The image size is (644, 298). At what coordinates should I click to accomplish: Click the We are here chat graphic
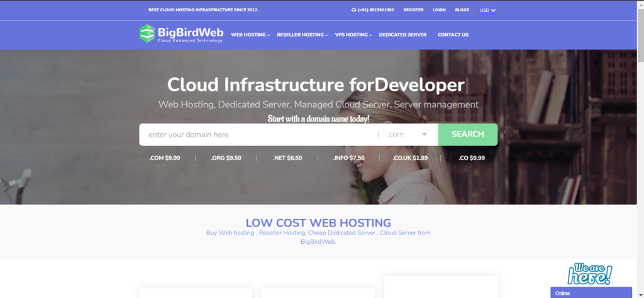click(590, 274)
